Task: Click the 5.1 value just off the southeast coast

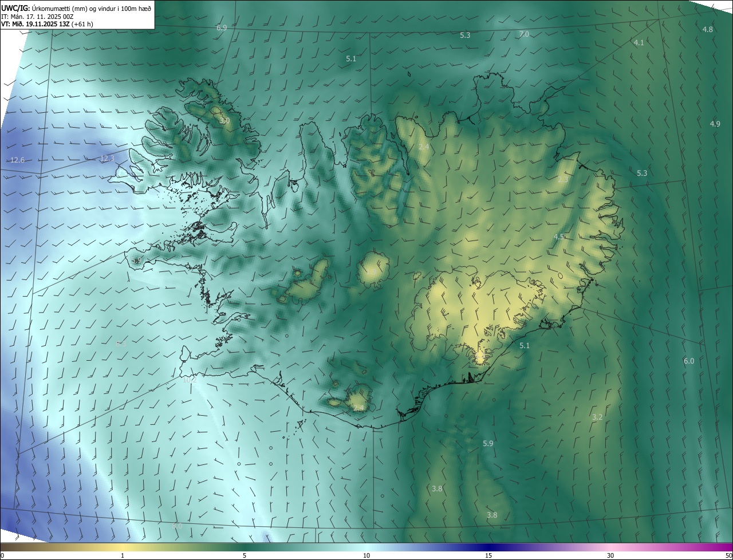Action: (525, 346)
